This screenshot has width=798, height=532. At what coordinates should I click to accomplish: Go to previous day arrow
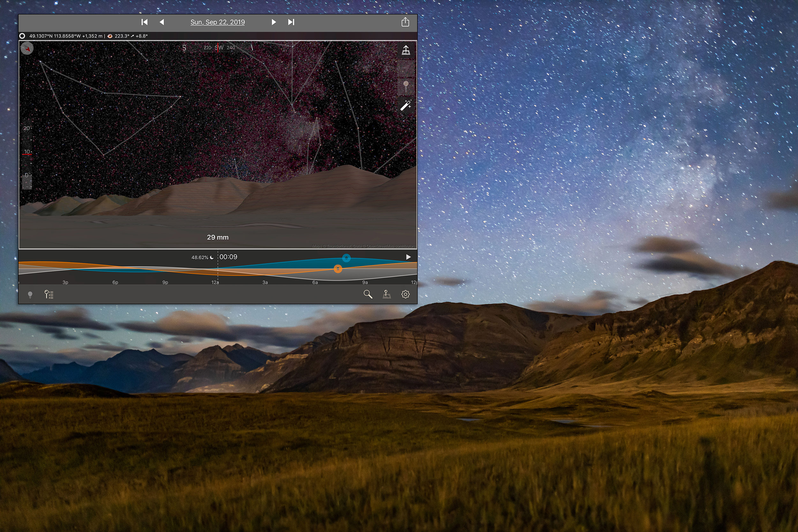coord(162,22)
